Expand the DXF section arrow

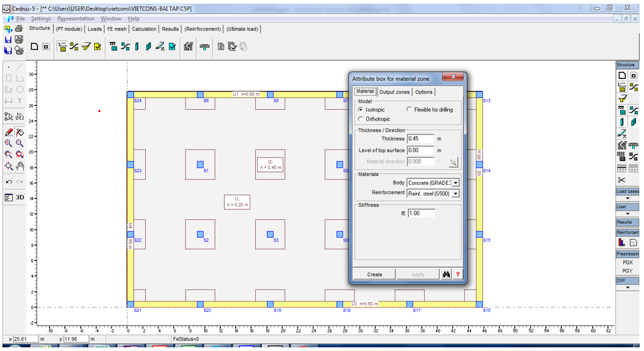[627, 287]
